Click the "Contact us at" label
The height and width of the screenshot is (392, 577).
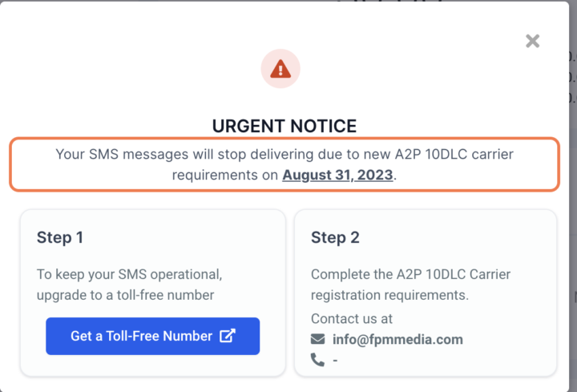pos(352,318)
